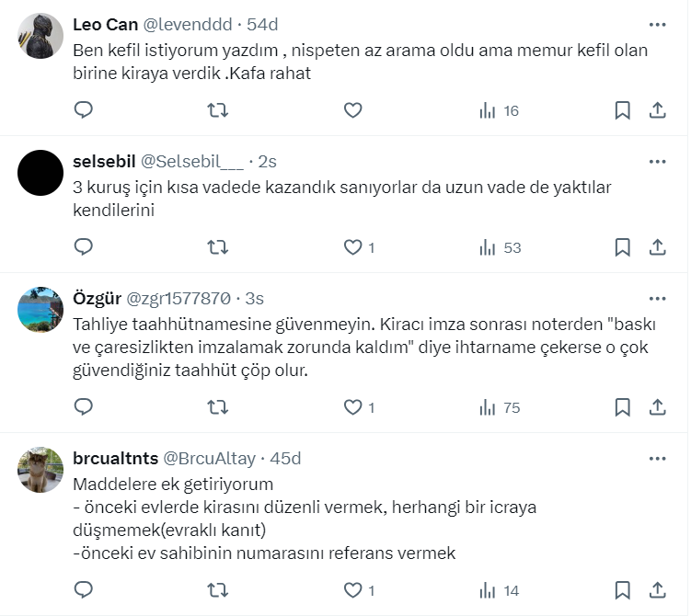This screenshot has width=691, height=616.
Task: Open more options on selsebil's tweet
Action: click(657, 162)
